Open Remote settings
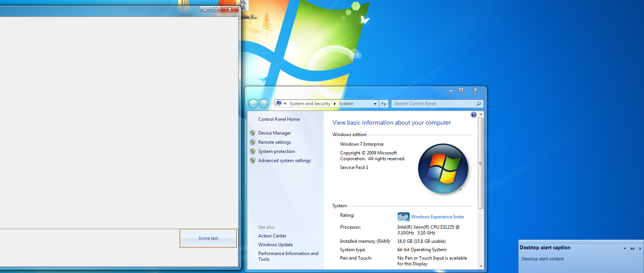Screen dimensions: 644x273 click(274, 142)
